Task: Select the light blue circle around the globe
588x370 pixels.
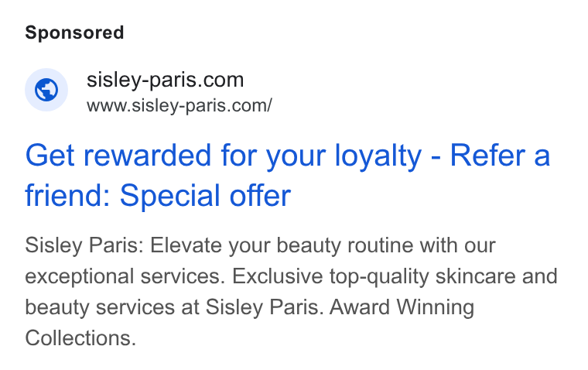Action: click(46, 90)
